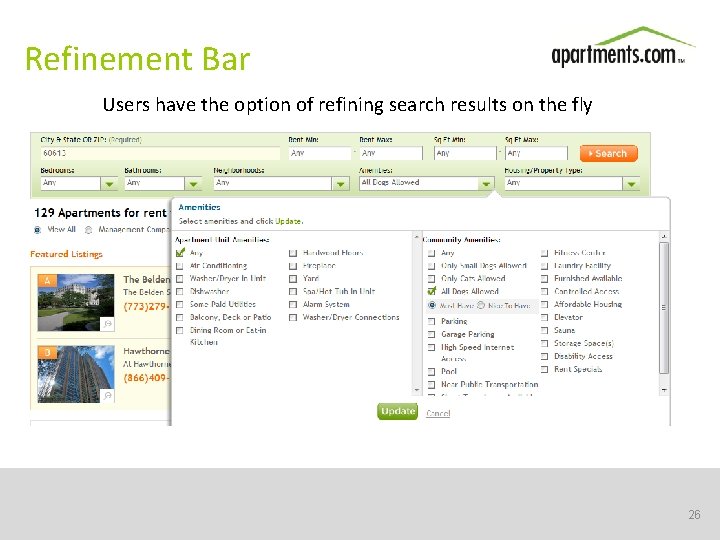Click the Rent Min input field
Viewport: 720px width, 540px height.
tap(320, 153)
